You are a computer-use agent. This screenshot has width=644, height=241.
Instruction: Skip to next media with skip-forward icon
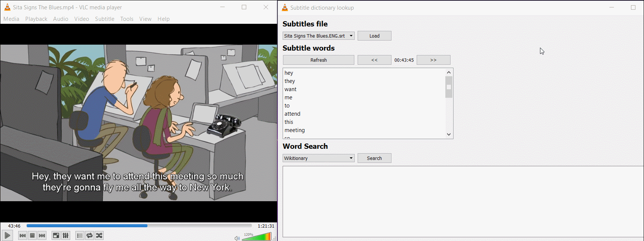42,235
